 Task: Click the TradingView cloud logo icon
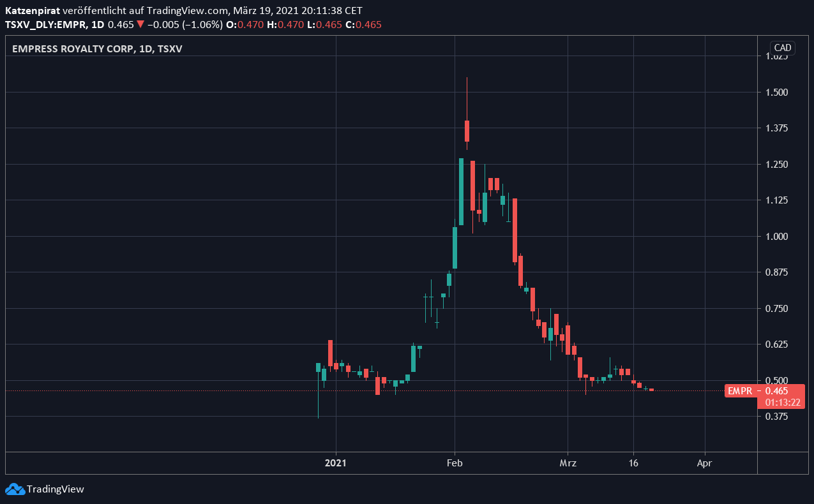tap(15, 489)
